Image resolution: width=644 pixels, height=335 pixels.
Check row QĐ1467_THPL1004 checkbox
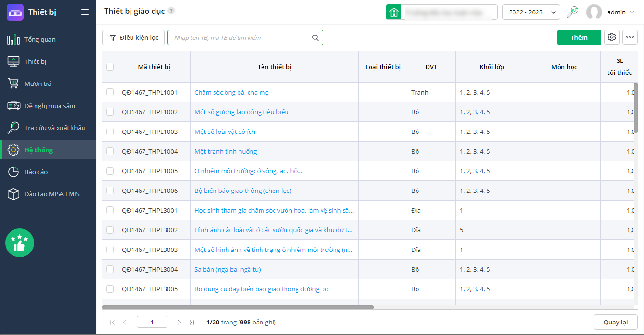pyautogui.click(x=110, y=151)
